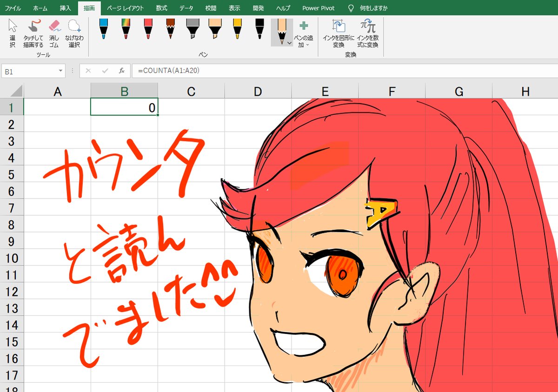
Task: Click the formula bar cancel X
Action: 88,71
